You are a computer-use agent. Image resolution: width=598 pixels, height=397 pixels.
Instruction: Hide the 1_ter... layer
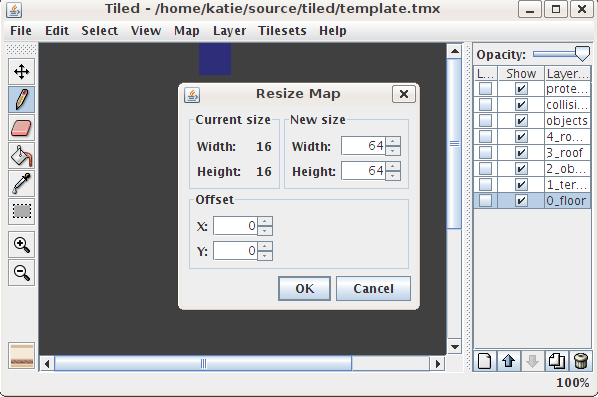tap(521, 185)
